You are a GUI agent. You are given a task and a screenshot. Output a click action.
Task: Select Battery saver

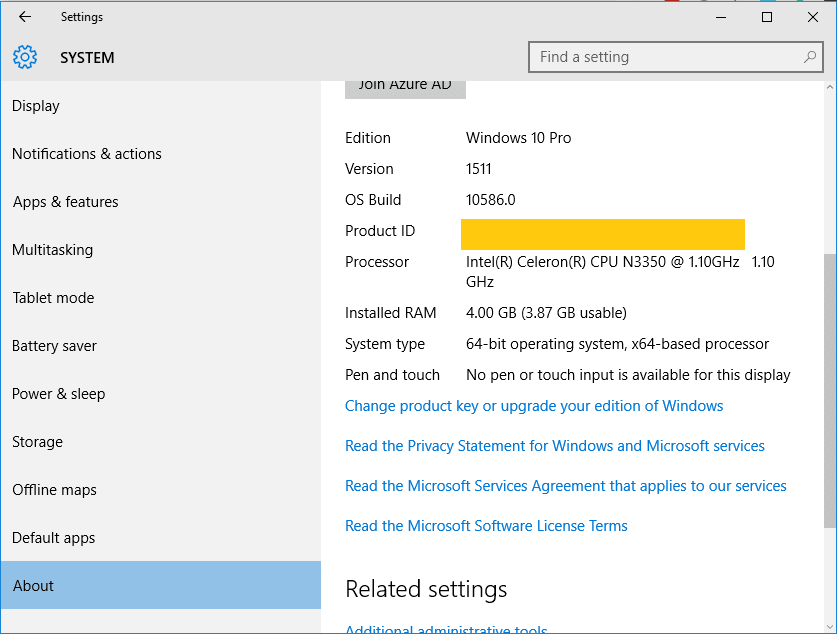tap(161, 346)
